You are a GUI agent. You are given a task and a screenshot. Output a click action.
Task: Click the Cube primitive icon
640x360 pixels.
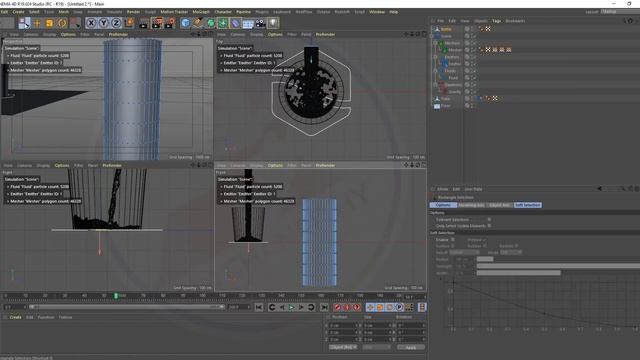pyautogui.click(x=185, y=23)
